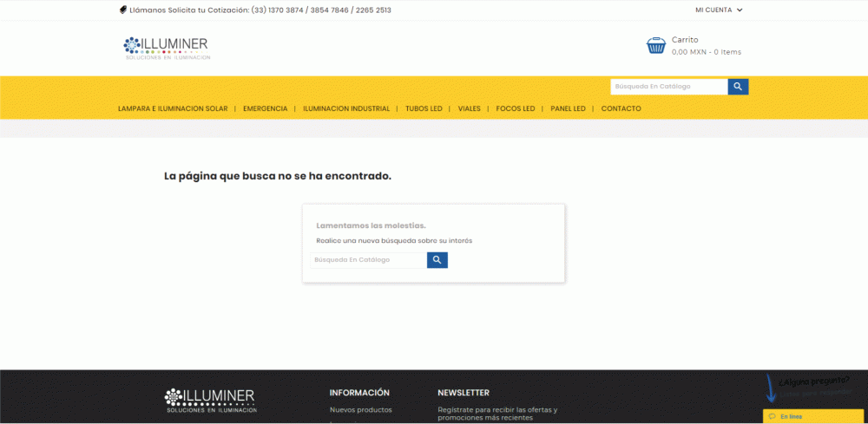Image resolution: width=868 pixels, height=424 pixels.
Task: Focus the search field in the error box
Action: tap(369, 260)
